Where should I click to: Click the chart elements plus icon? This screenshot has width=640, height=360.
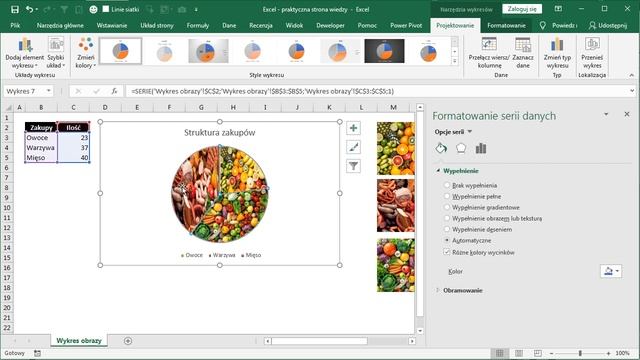(353, 128)
